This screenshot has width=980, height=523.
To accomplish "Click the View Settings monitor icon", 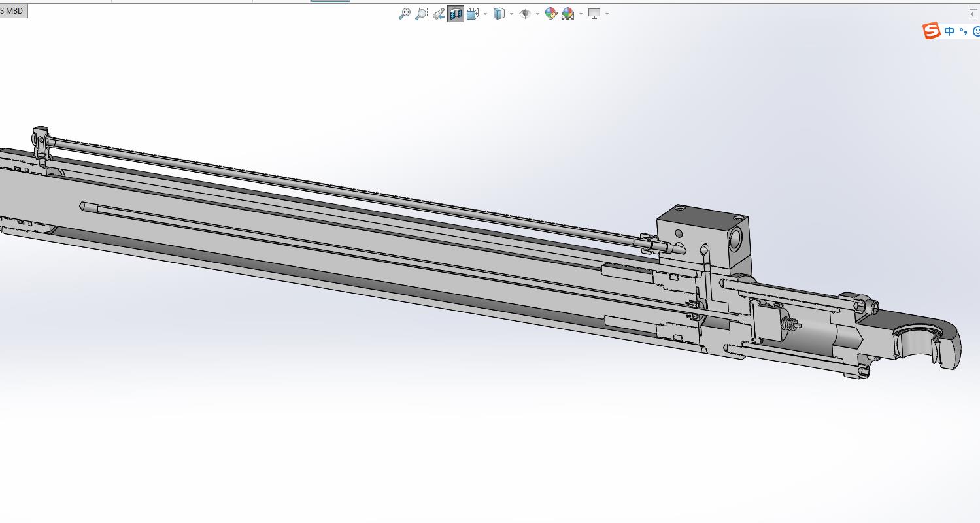I will point(594,14).
